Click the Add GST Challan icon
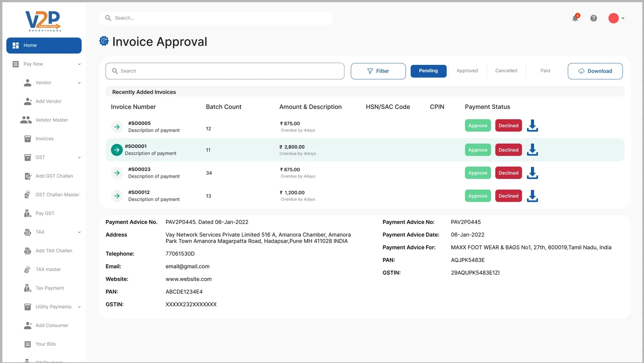This screenshot has width=644, height=363. [28, 176]
